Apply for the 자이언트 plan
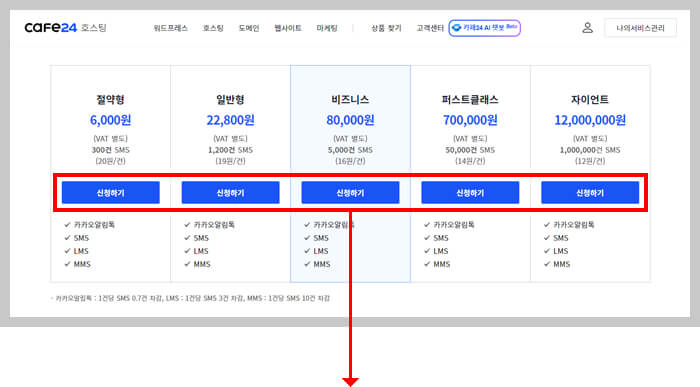 590,192
